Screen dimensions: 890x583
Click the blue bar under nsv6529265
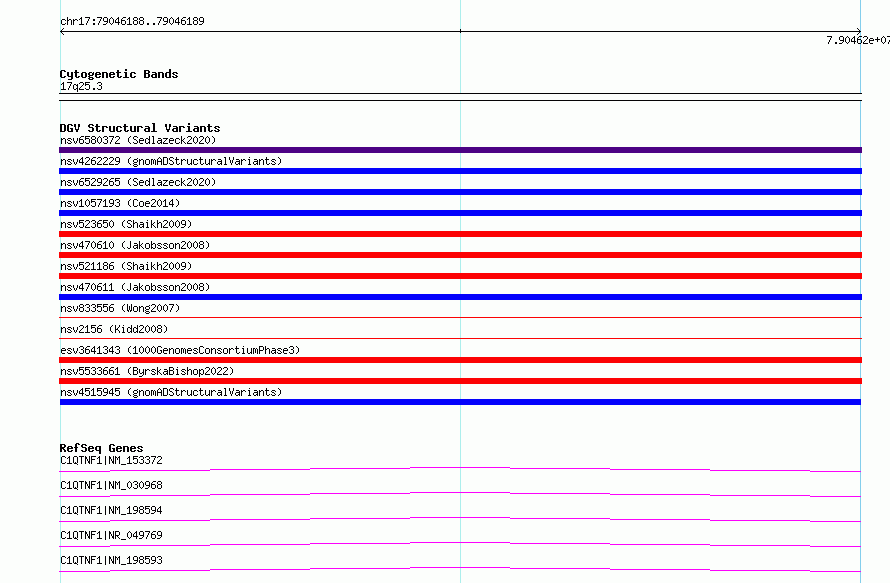(x=460, y=192)
